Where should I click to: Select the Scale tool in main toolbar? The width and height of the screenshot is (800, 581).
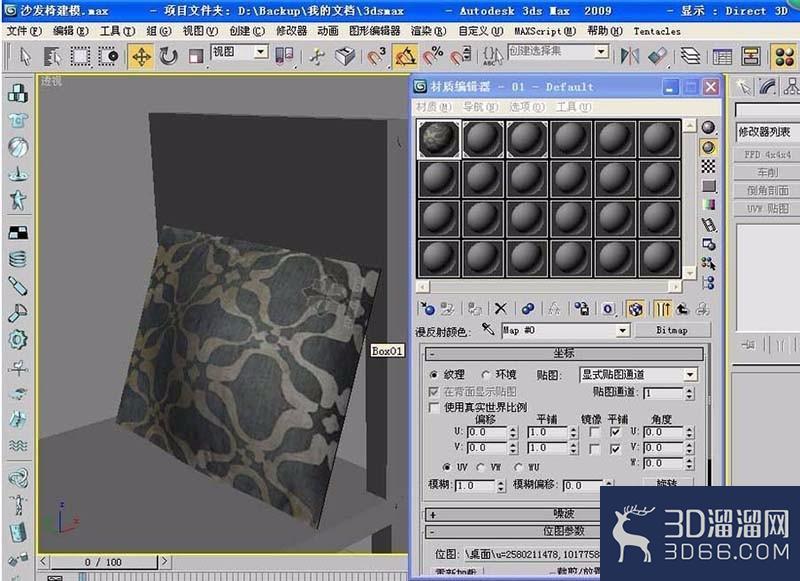[196, 56]
